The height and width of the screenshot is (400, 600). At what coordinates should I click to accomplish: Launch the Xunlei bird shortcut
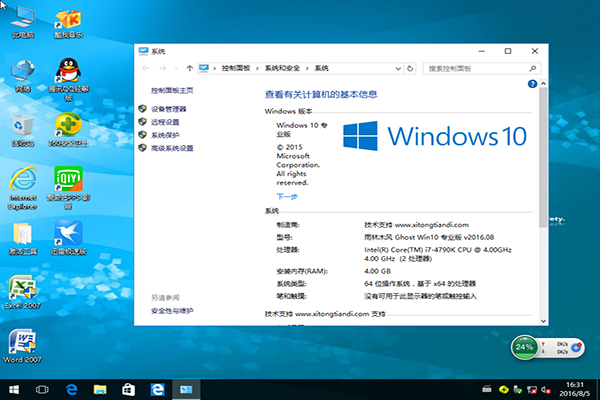pyautogui.click(x=68, y=238)
